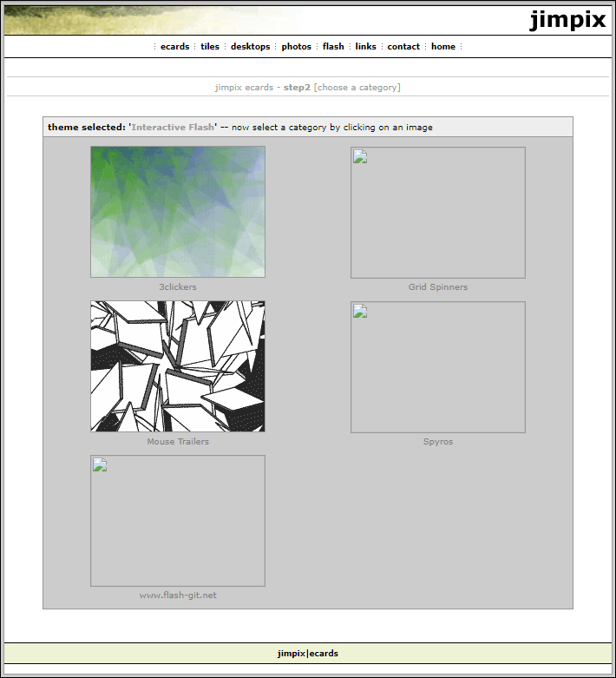Click the ecards link in the footer
The width and height of the screenshot is (616, 678).
[x=324, y=654]
